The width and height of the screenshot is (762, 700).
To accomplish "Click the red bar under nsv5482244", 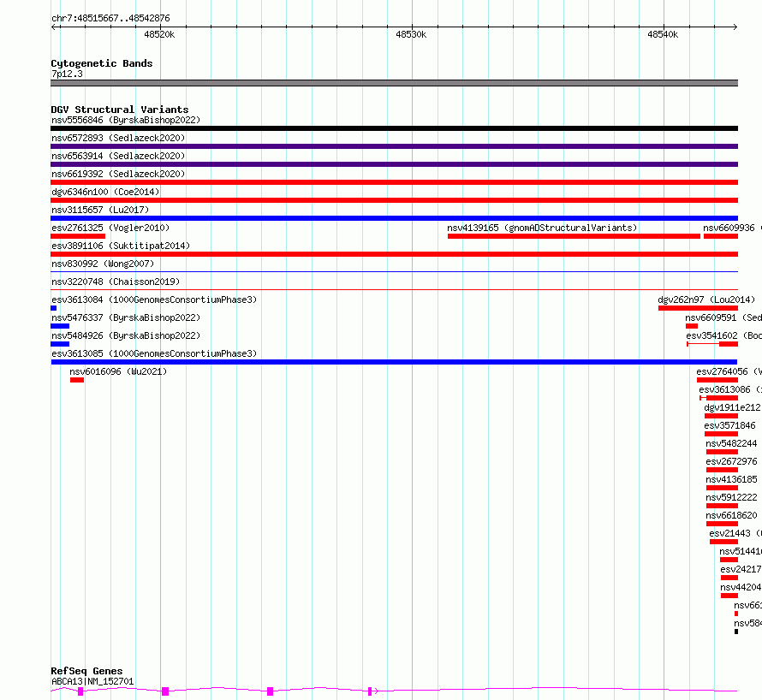I will pyautogui.click(x=722, y=452).
